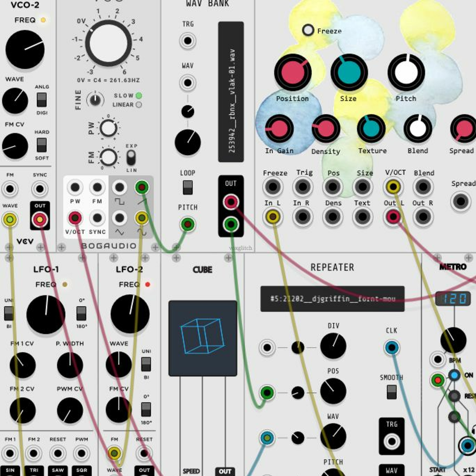Click the WAV BANK PITCH input jack
Image resolution: width=476 pixels, height=476 pixels.
click(x=188, y=225)
